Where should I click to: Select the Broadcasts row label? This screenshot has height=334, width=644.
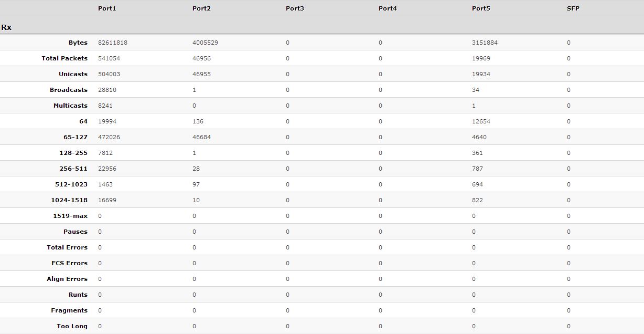(x=69, y=90)
